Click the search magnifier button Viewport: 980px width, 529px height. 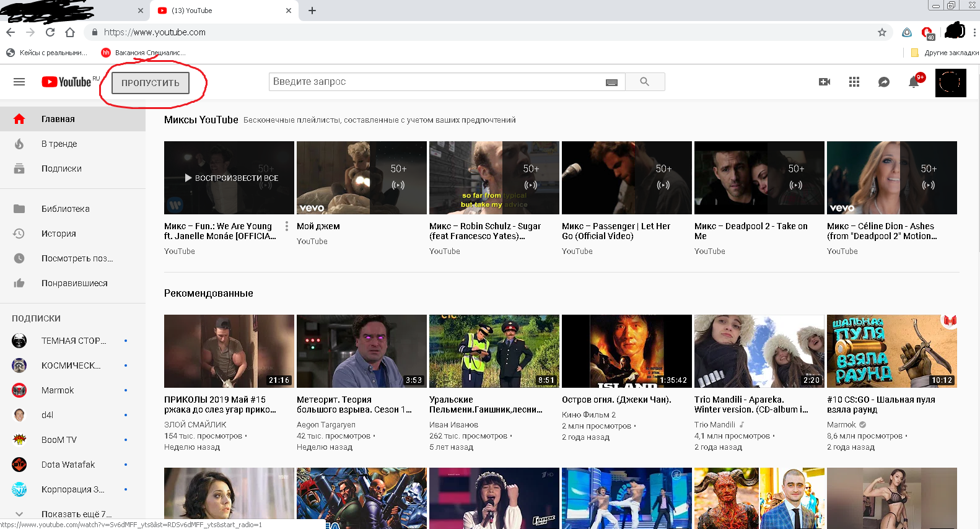644,82
